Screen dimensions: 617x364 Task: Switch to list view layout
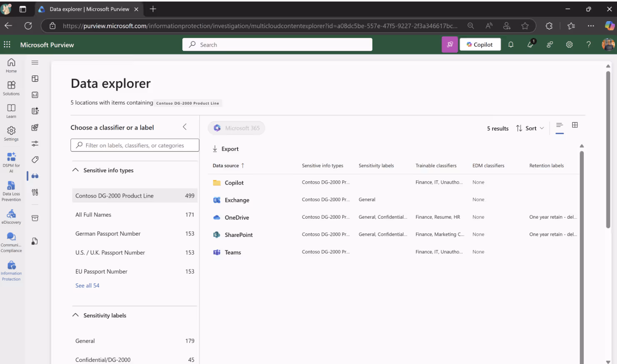[560, 125]
